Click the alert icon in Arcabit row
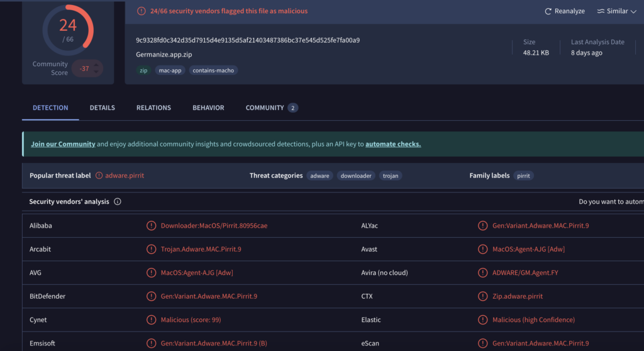Image resolution: width=644 pixels, height=351 pixels. coord(151,249)
